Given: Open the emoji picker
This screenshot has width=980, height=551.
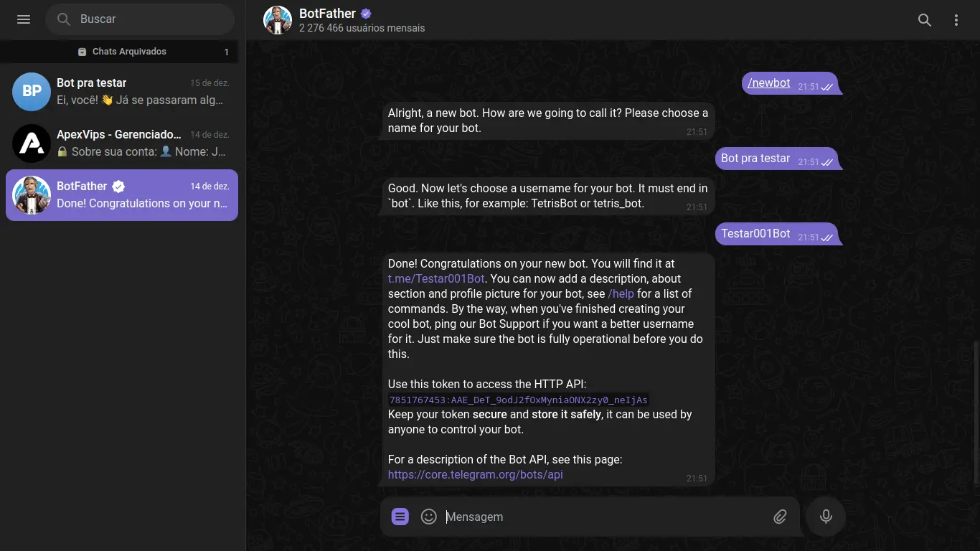Looking at the screenshot, I should [x=429, y=517].
